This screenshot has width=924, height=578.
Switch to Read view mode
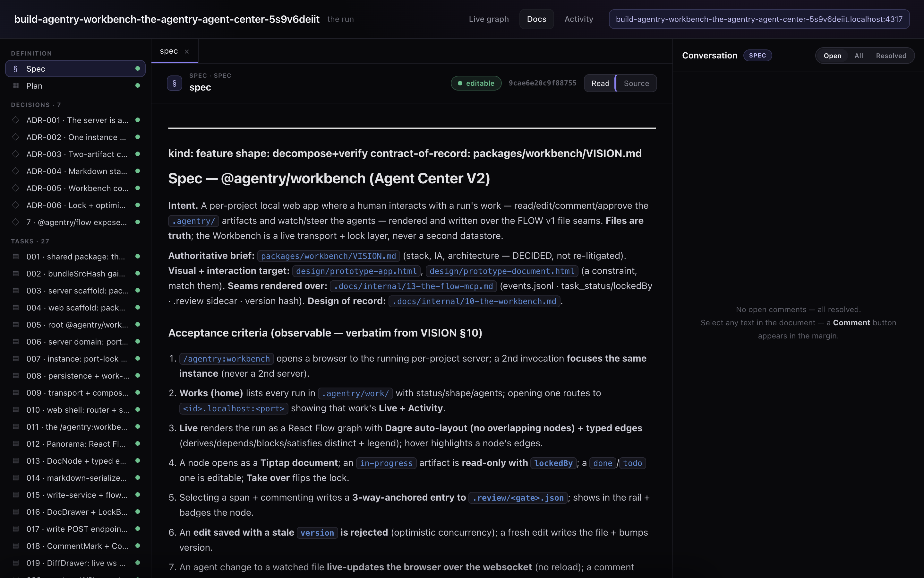(x=600, y=83)
